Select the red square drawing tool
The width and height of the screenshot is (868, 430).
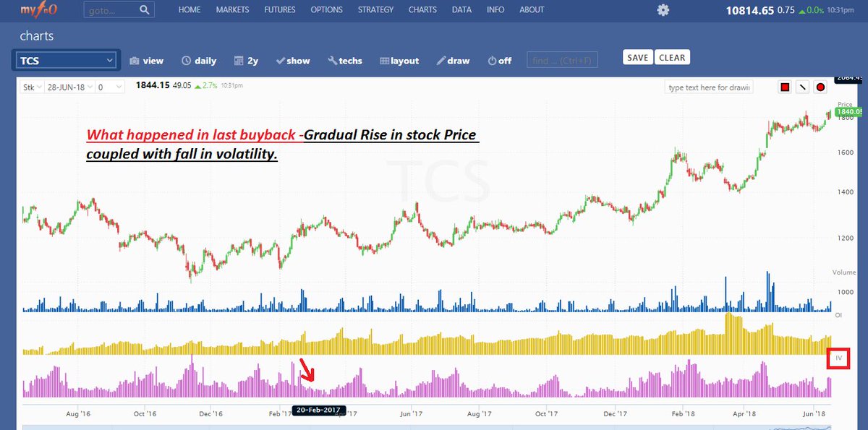click(x=785, y=87)
